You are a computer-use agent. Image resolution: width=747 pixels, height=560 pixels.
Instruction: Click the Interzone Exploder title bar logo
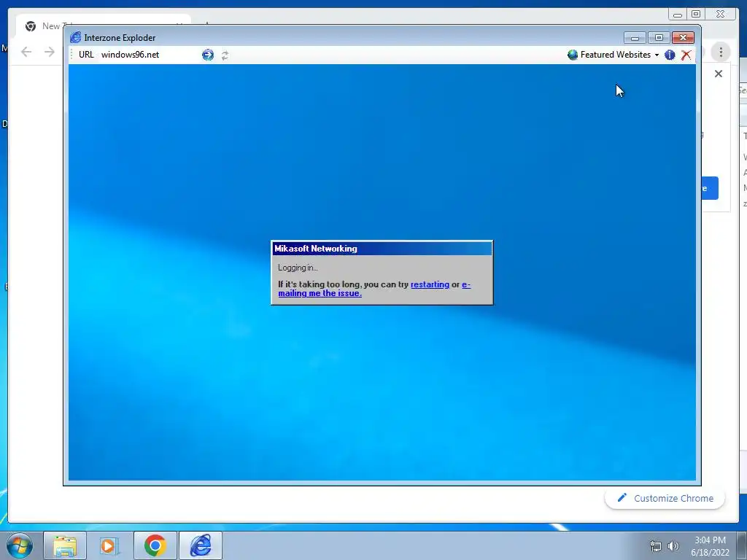point(75,37)
